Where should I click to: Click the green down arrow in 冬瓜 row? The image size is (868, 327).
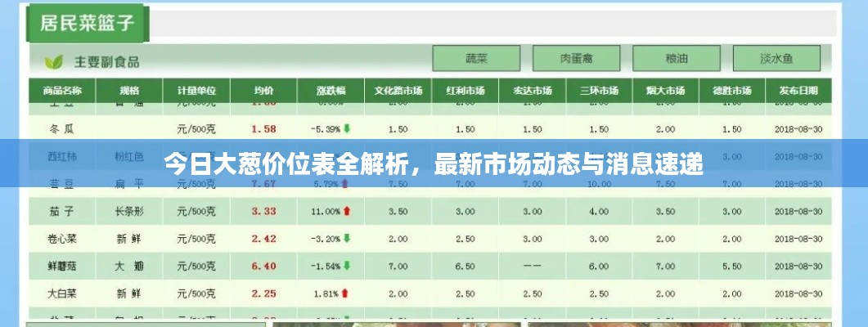click(347, 129)
